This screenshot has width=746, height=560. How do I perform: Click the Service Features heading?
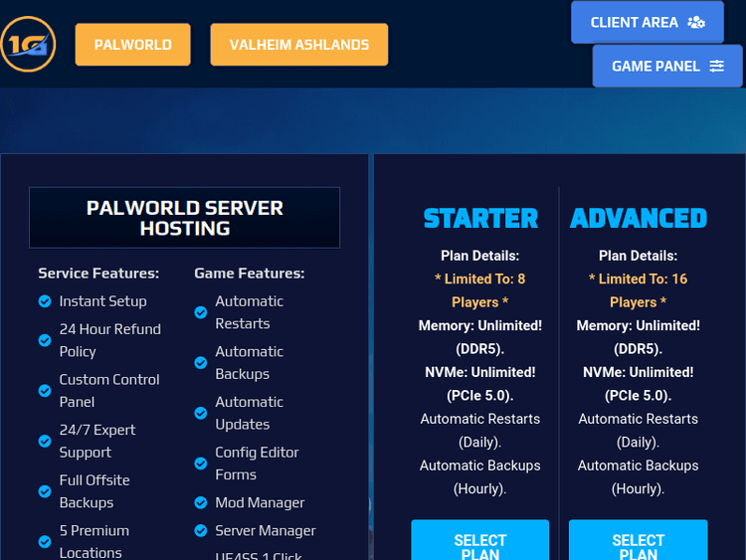pos(98,274)
